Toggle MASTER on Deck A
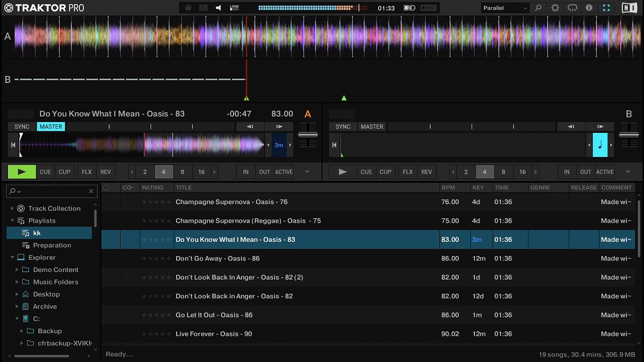This screenshot has width=644, height=362. point(51,127)
